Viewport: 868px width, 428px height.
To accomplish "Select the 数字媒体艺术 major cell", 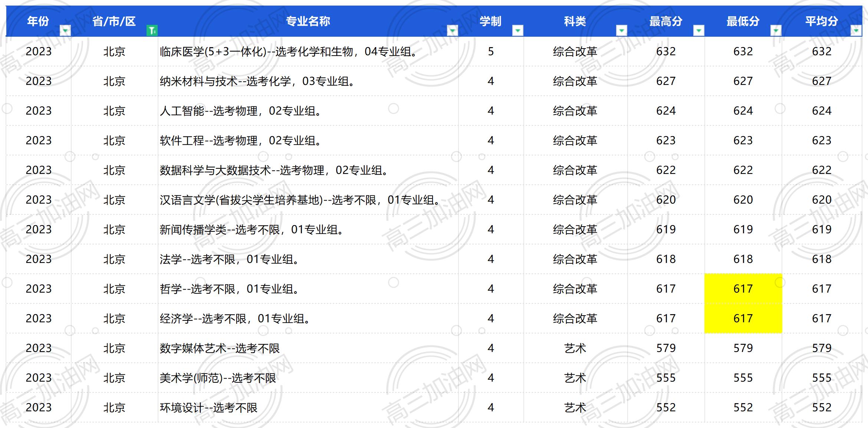I will pos(308,348).
